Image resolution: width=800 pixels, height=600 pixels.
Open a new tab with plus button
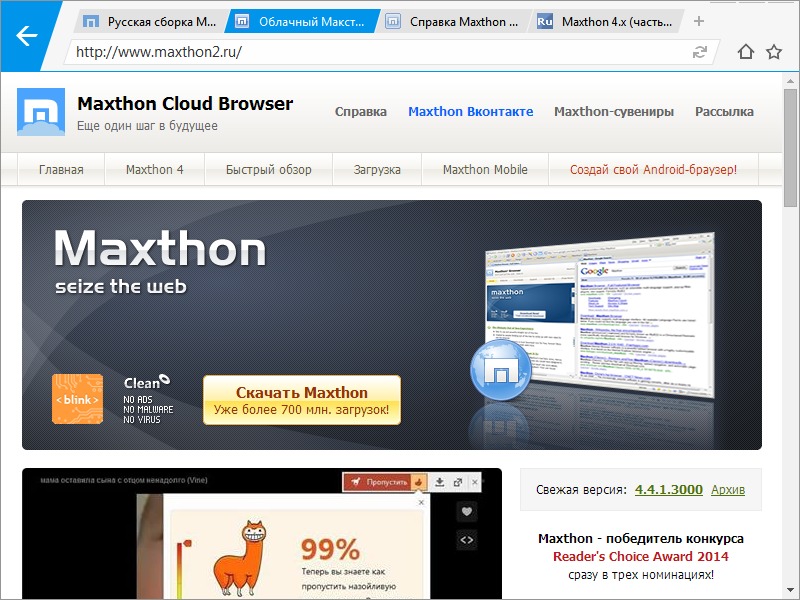click(x=698, y=21)
